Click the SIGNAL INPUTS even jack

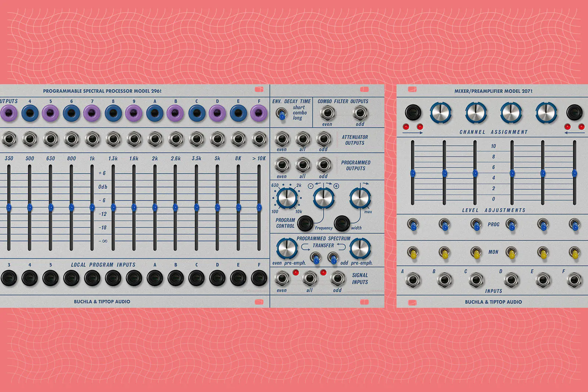coord(282,278)
